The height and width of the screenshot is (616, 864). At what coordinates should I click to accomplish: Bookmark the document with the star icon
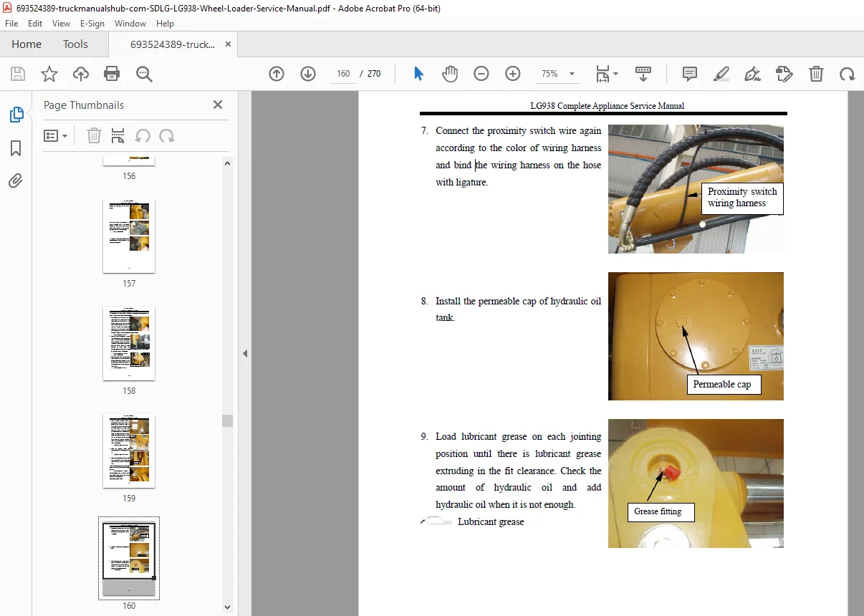(x=49, y=74)
